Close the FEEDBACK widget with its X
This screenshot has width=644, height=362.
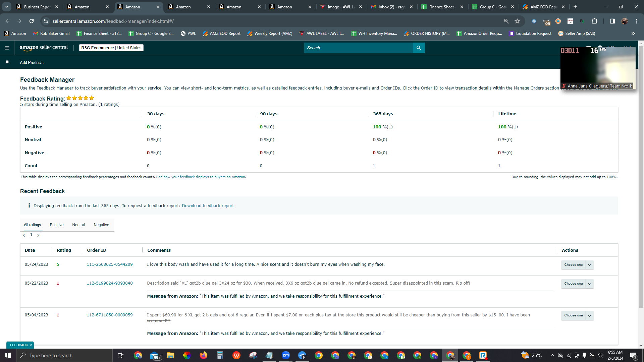pos(31,345)
